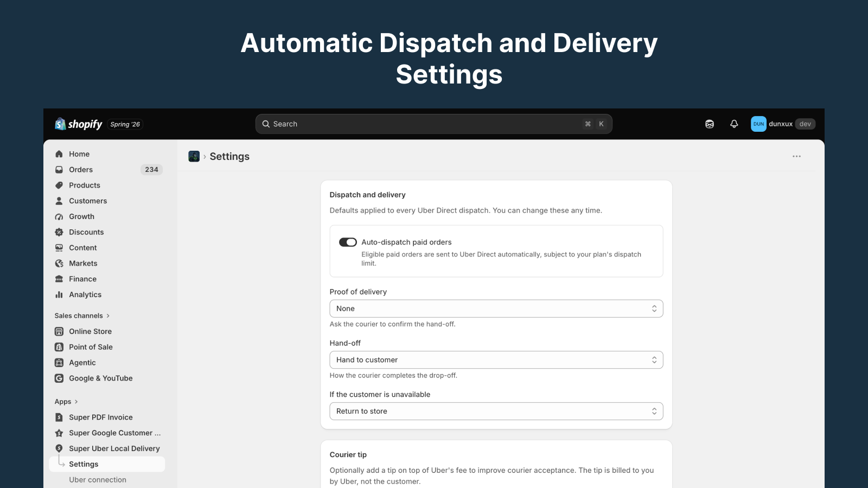Click the DUN store avatar
Image resolution: width=868 pixels, height=488 pixels.
coord(758,124)
